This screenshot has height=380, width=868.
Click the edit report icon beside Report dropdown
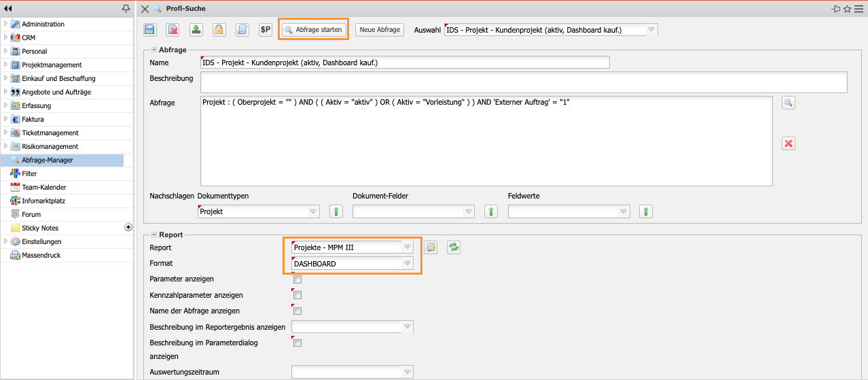point(431,247)
